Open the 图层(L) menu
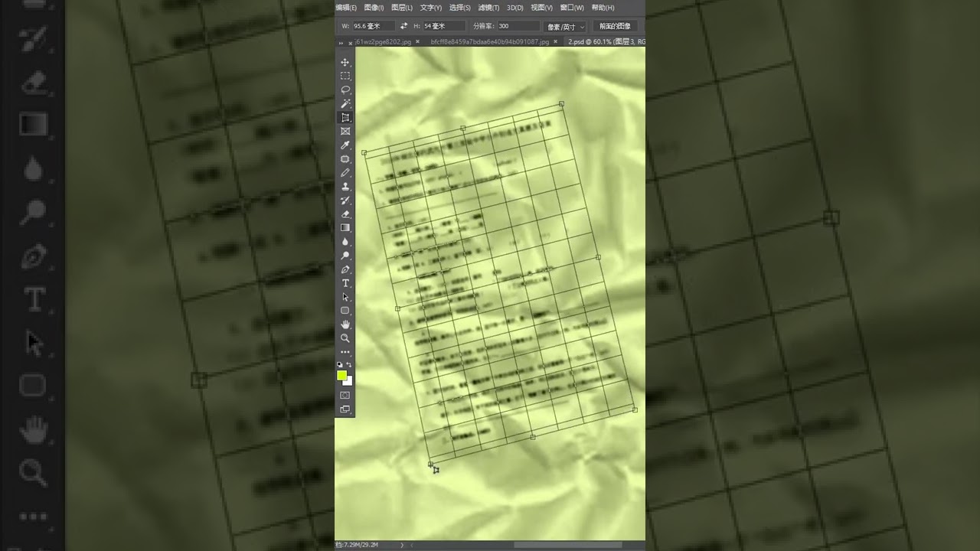 click(402, 8)
